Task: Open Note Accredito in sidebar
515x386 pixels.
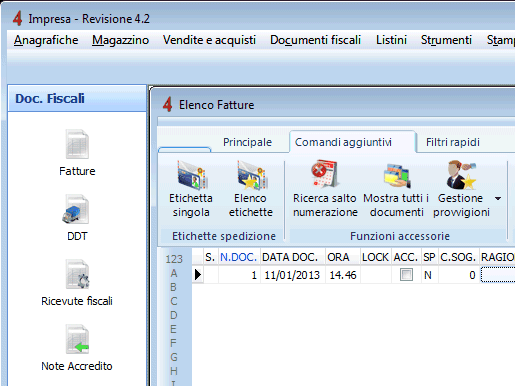Action: tap(77, 348)
